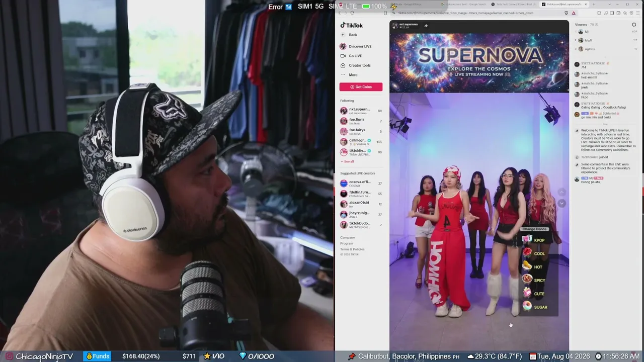The height and width of the screenshot is (362, 644).
Task: Open the callmegr... followed account
Action: [360, 142]
